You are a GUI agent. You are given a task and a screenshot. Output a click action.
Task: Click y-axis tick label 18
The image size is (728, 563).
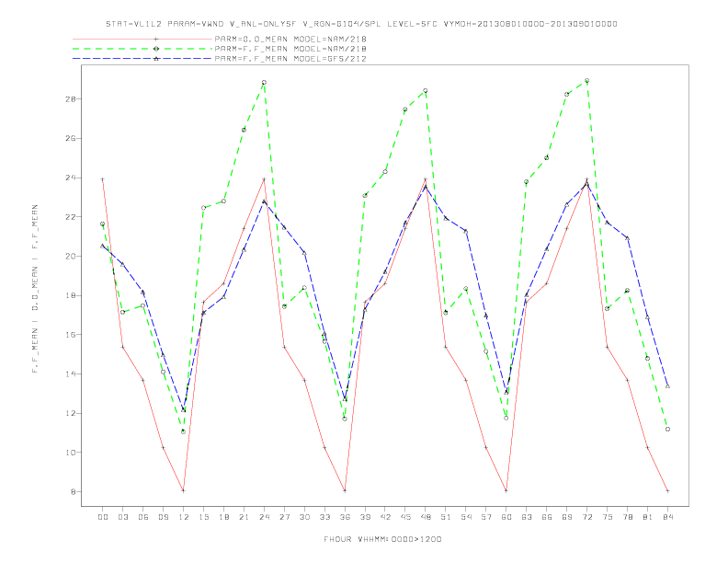(71, 295)
